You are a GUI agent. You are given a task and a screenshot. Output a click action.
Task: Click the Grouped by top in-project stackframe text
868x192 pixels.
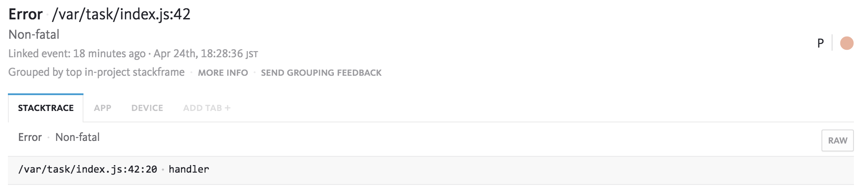tap(97, 72)
